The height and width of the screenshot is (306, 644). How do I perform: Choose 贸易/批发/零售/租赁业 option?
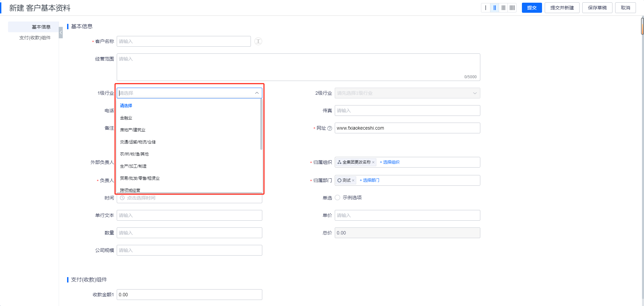pos(189,178)
